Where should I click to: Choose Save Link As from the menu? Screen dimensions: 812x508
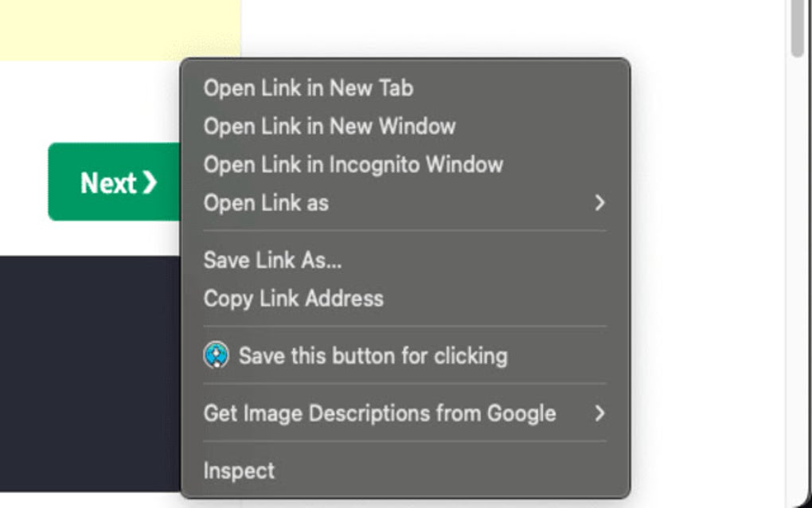[x=273, y=260]
